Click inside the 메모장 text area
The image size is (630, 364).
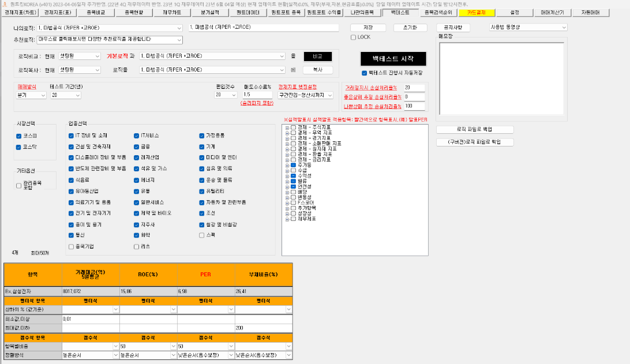pos(501,79)
